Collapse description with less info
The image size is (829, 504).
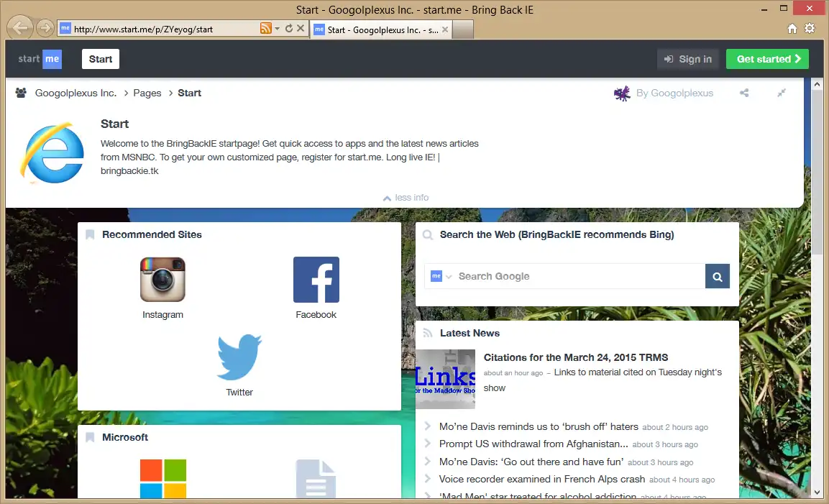coord(406,198)
